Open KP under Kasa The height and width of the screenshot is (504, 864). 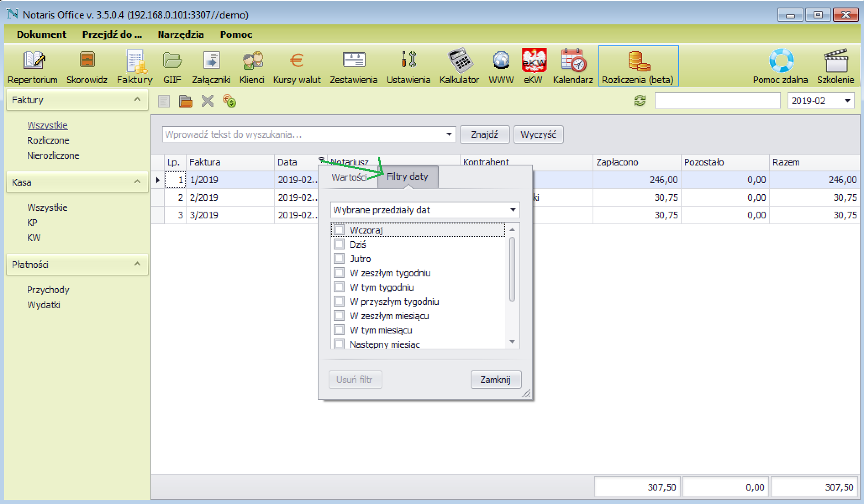pyautogui.click(x=32, y=223)
